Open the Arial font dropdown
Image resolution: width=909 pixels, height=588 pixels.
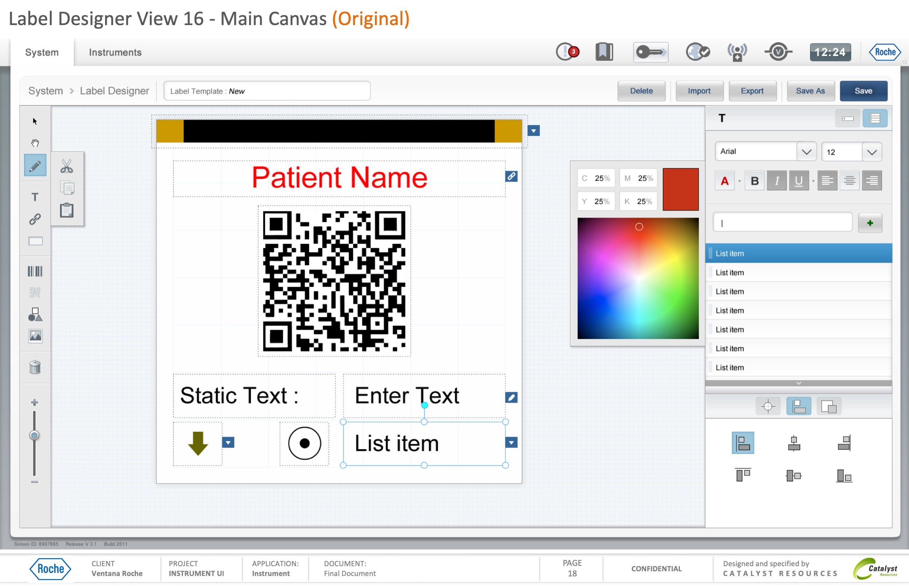click(806, 152)
